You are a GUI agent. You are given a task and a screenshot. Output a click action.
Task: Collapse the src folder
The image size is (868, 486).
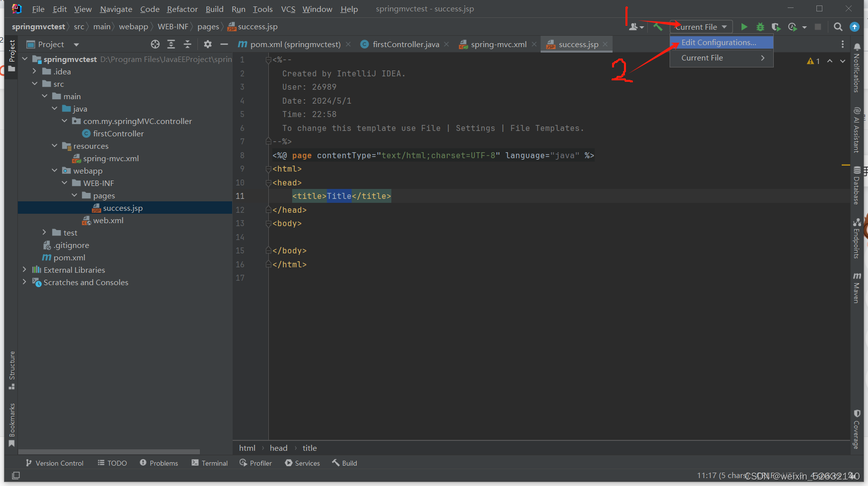point(34,84)
